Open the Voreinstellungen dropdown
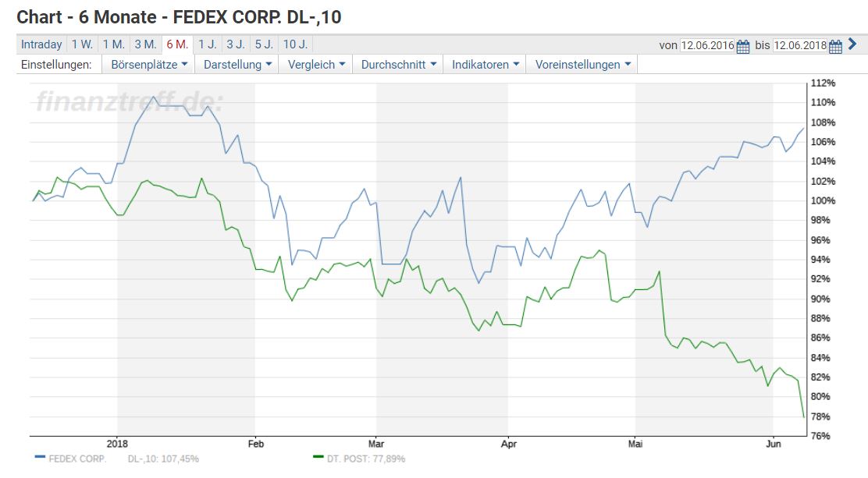Viewport: 868px width, 478px height. [x=583, y=65]
